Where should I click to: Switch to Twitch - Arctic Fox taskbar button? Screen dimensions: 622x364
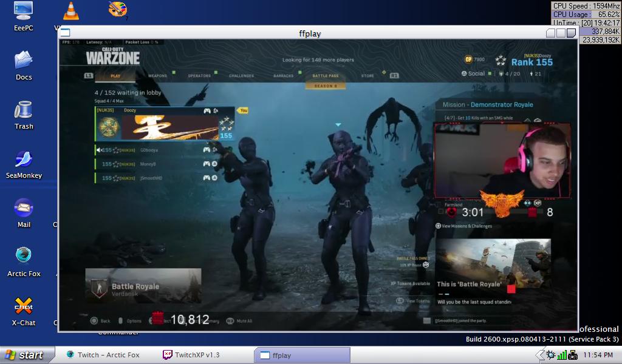[104, 355]
